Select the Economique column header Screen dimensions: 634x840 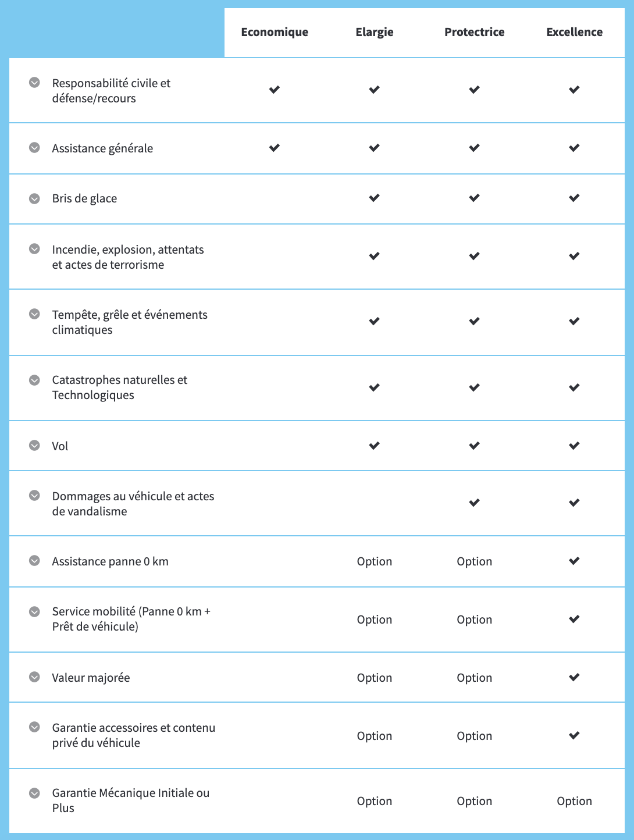(x=274, y=32)
